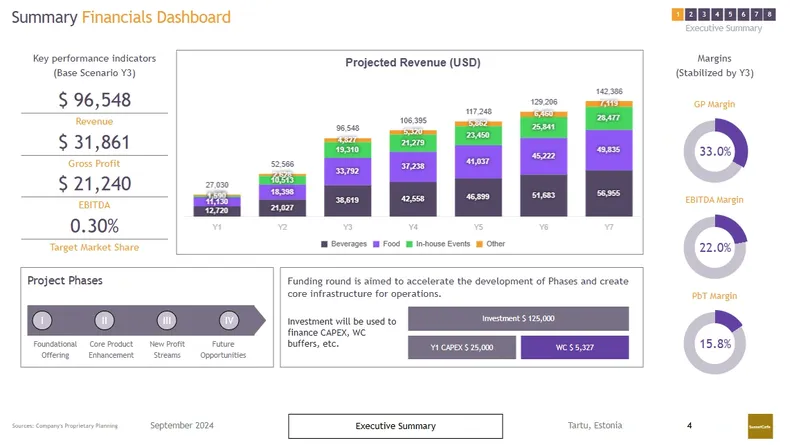Viewport: 792px width, 445px height.
Task: Click the Tartu, Estonia footer text
Action: click(595, 425)
